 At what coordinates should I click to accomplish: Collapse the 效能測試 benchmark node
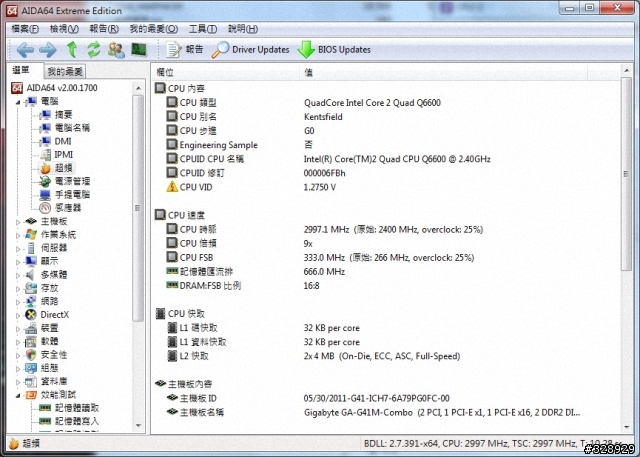(x=18, y=395)
